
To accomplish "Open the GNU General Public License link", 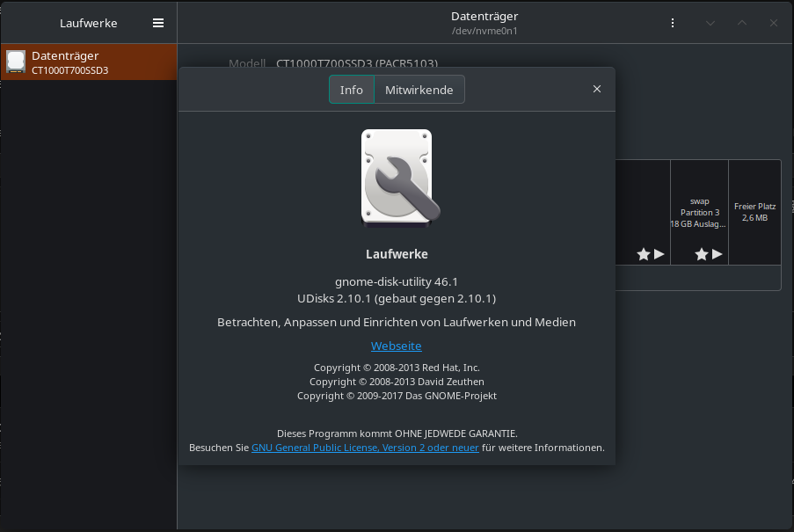I will point(365,448).
